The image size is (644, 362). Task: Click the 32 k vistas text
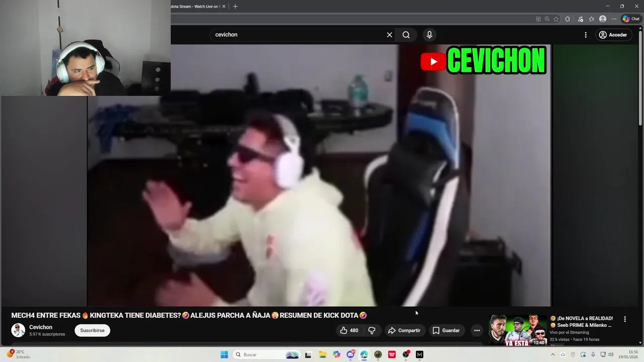[x=560, y=339]
